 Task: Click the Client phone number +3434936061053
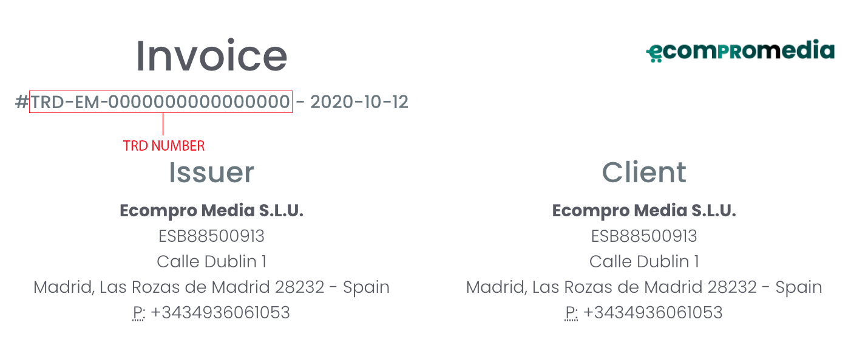pos(653,312)
